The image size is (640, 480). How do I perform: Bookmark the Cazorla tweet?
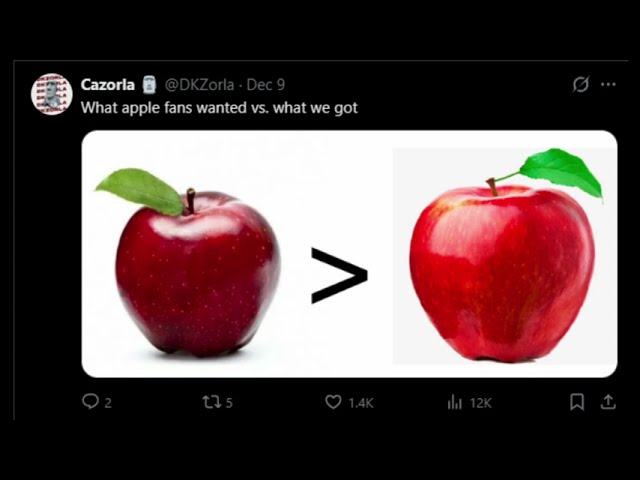[577, 402]
